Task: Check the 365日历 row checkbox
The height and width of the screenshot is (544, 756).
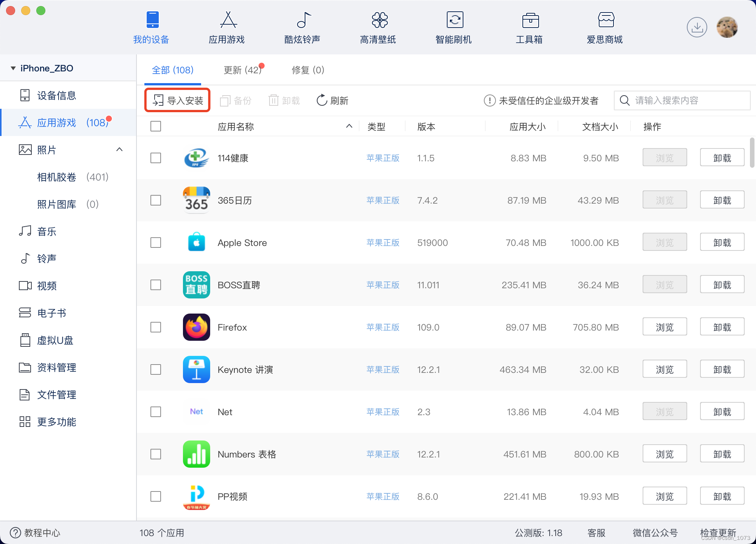Action: (156, 200)
